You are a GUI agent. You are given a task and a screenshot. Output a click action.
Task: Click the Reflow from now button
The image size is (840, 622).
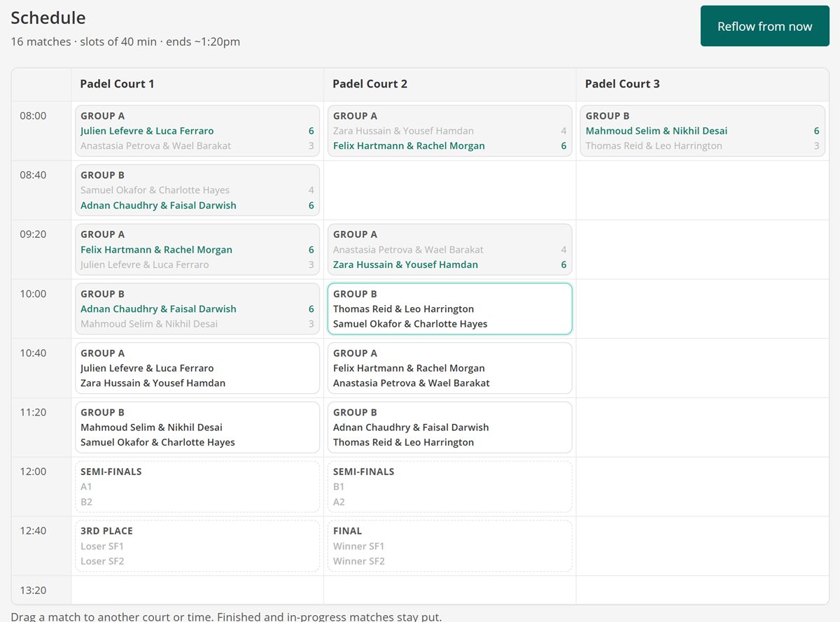coord(764,27)
